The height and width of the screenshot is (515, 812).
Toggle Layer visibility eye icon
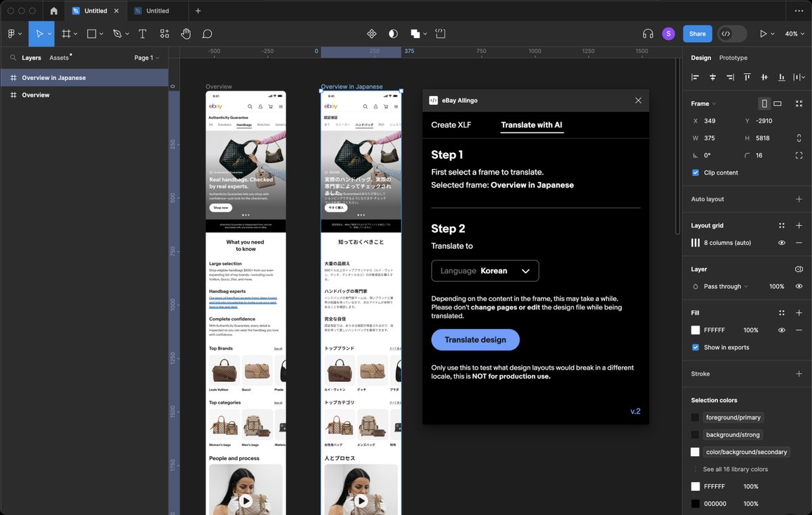click(x=799, y=286)
